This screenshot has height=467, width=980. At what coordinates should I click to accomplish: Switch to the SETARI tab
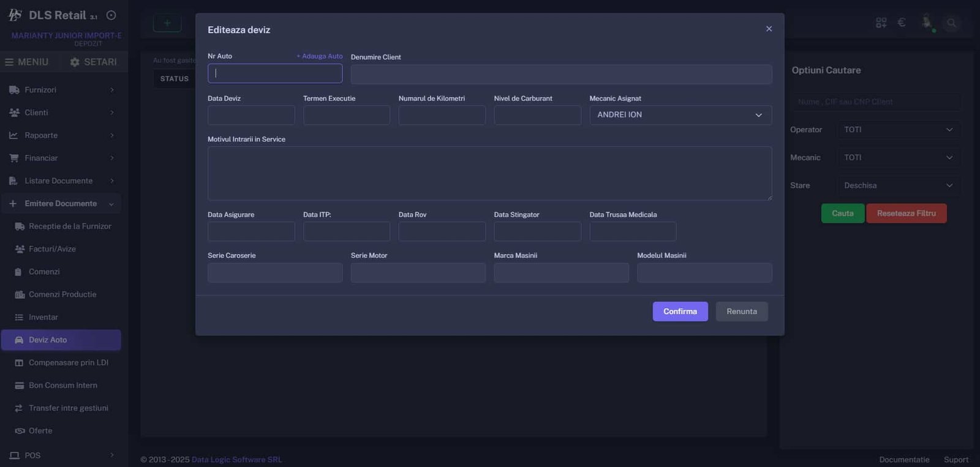[x=93, y=62]
